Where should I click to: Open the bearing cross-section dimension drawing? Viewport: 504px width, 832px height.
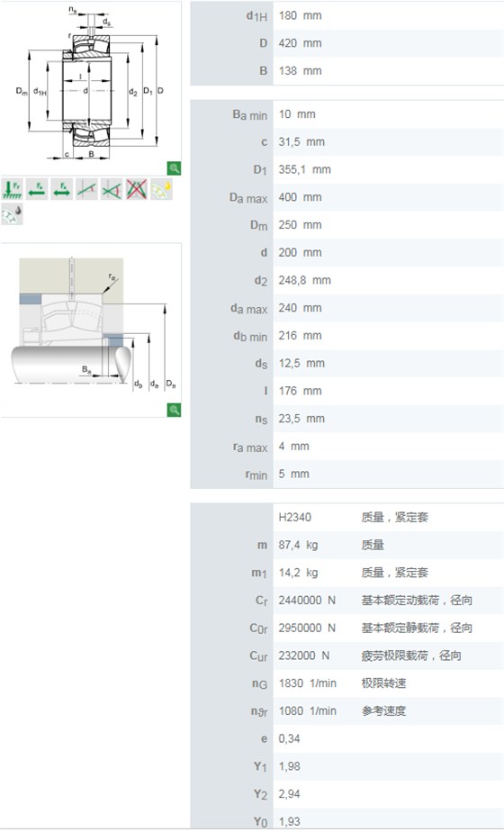pyautogui.click(x=90, y=87)
